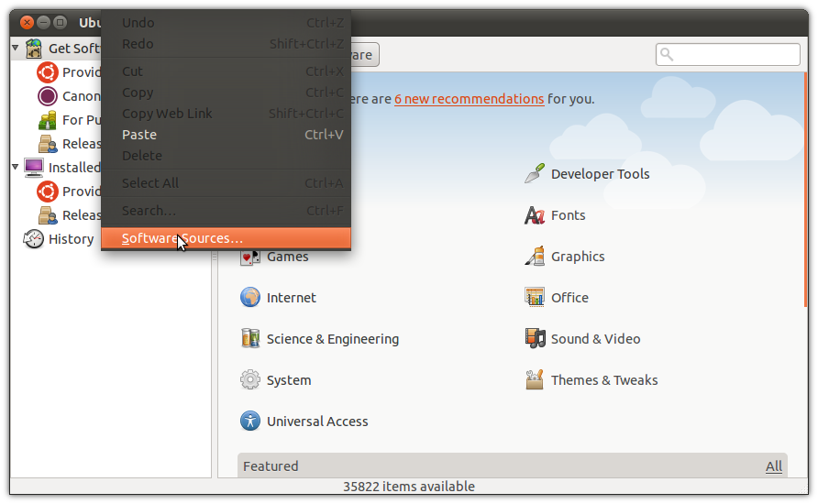Select Undo in the Edit menu

[x=226, y=23]
